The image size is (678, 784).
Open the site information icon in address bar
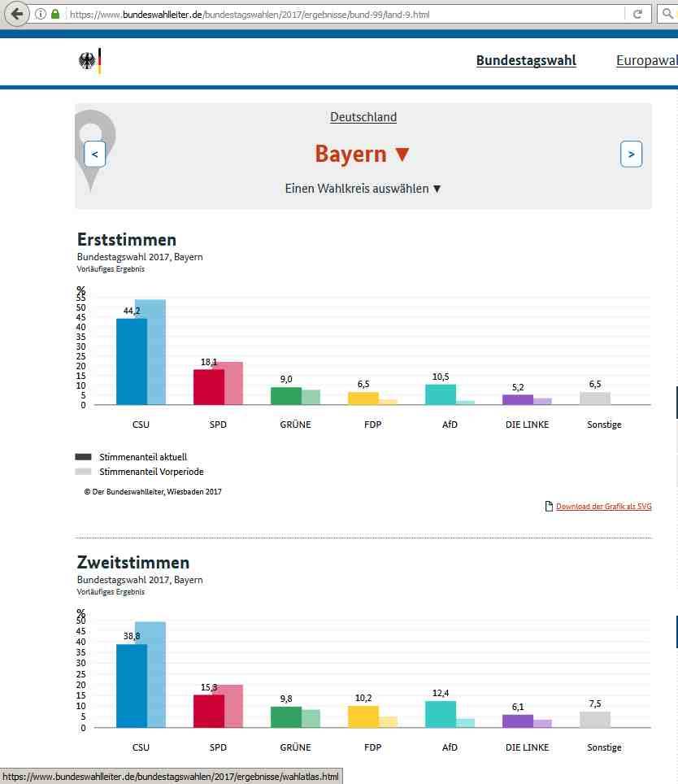pyautogui.click(x=41, y=14)
